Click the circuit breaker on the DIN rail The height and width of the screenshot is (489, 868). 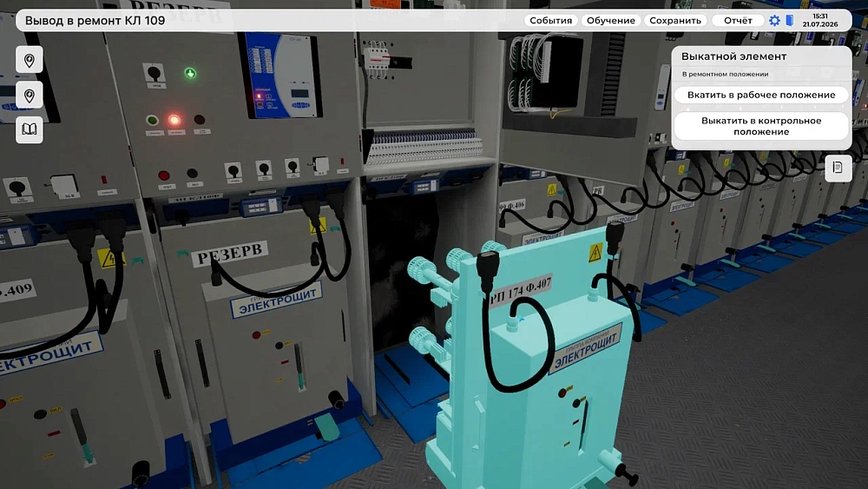click(377, 58)
